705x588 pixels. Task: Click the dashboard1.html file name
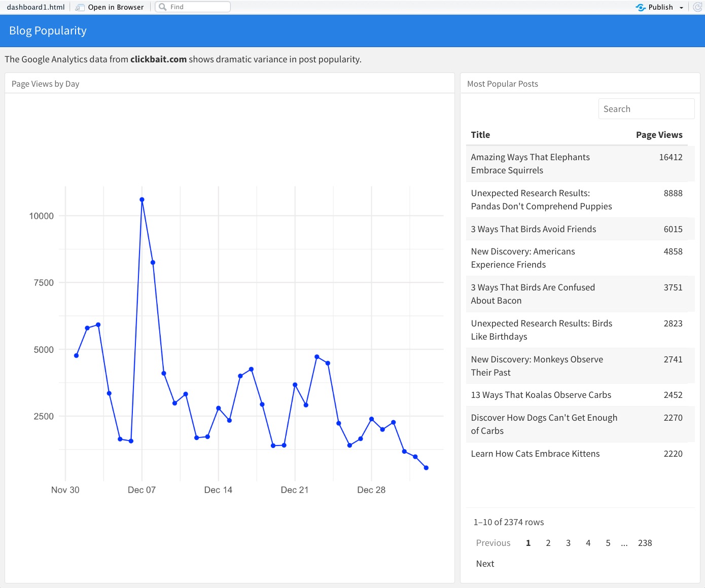(x=36, y=7)
